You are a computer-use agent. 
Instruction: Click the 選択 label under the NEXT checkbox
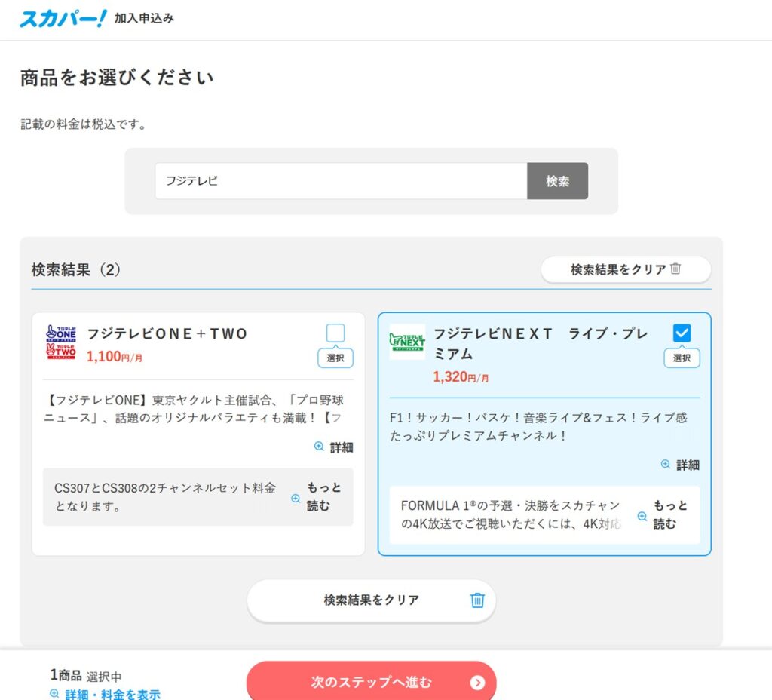pyautogui.click(x=682, y=358)
